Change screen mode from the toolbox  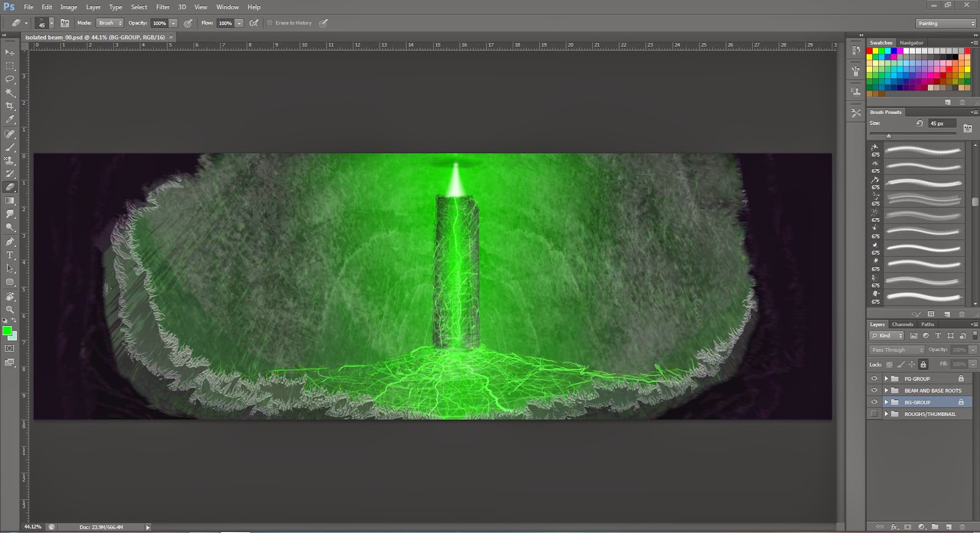tap(10, 363)
